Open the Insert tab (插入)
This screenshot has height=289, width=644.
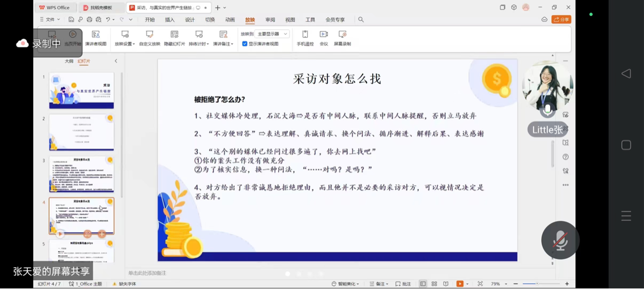[170, 20]
